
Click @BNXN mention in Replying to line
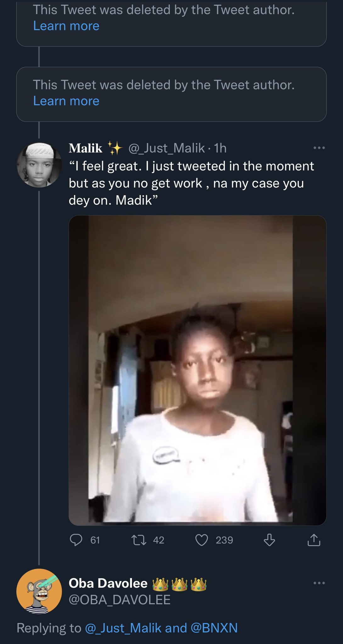[214, 628]
